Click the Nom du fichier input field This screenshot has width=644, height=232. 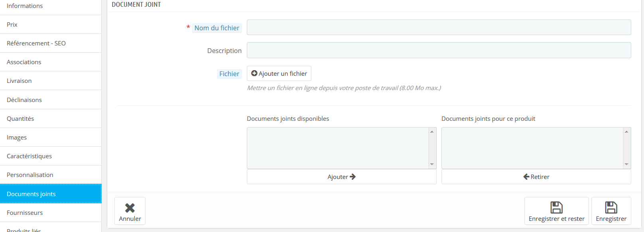(439, 28)
